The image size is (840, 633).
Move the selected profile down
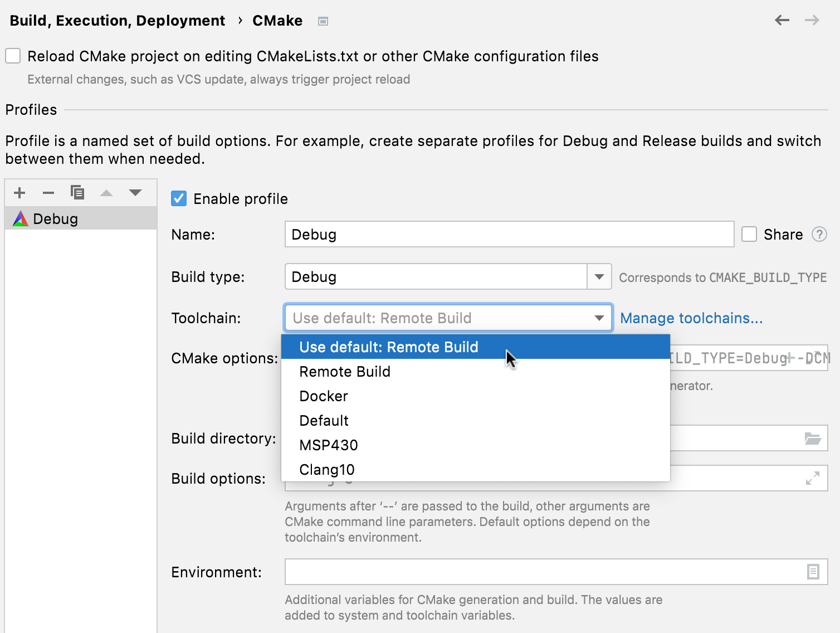pyautogui.click(x=135, y=192)
